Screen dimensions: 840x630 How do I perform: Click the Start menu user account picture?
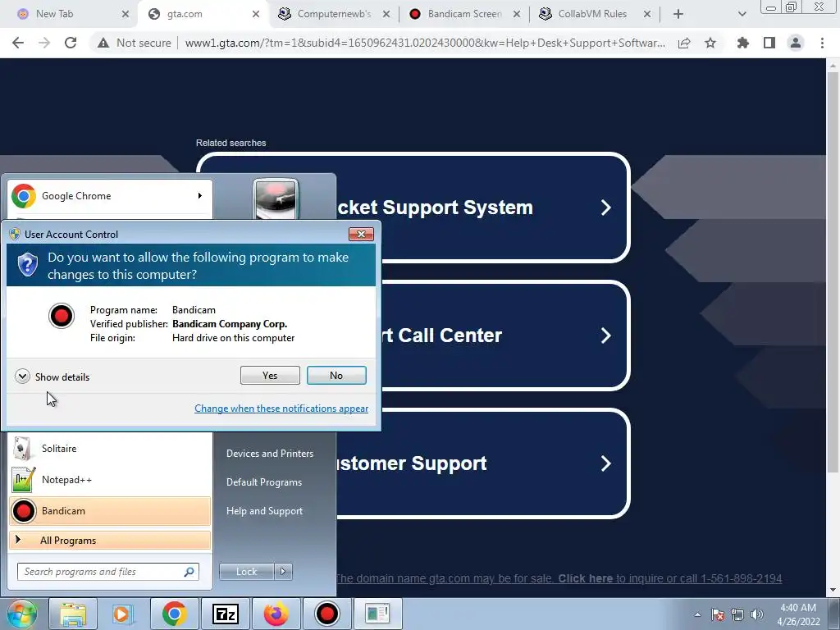(x=276, y=199)
